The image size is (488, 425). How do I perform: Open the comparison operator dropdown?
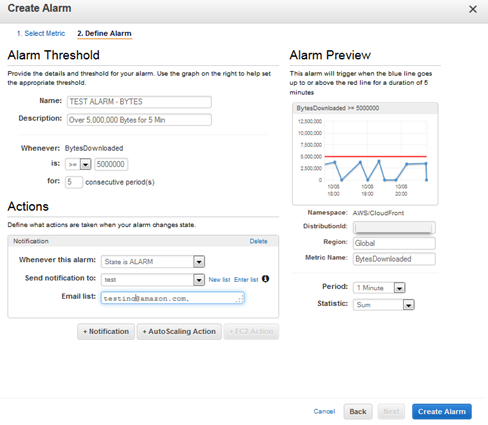pos(79,164)
